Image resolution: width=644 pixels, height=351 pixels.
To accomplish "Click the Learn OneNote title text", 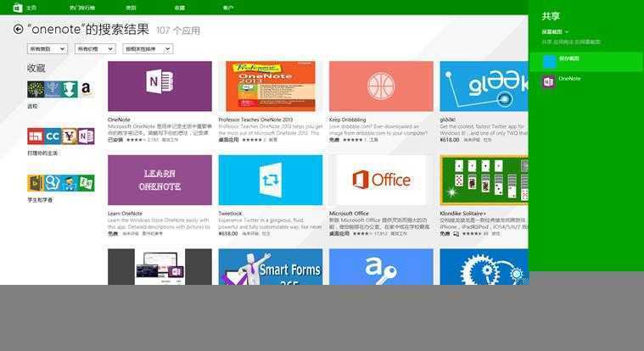I will click(x=125, y=214).
